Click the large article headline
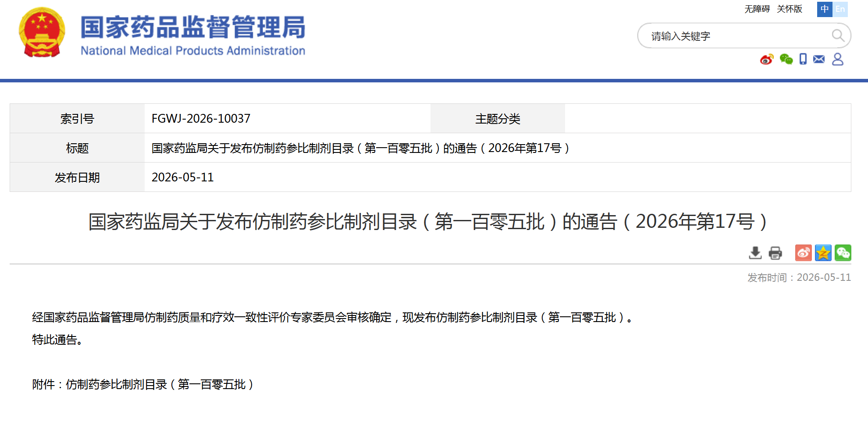 click(x=428, y=222)
